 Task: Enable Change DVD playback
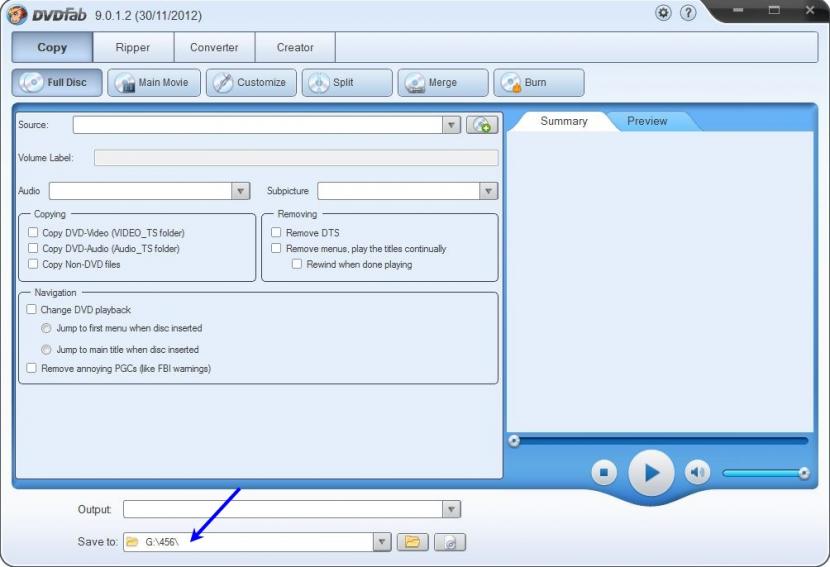pyautogui.click(x=31, y=309)
